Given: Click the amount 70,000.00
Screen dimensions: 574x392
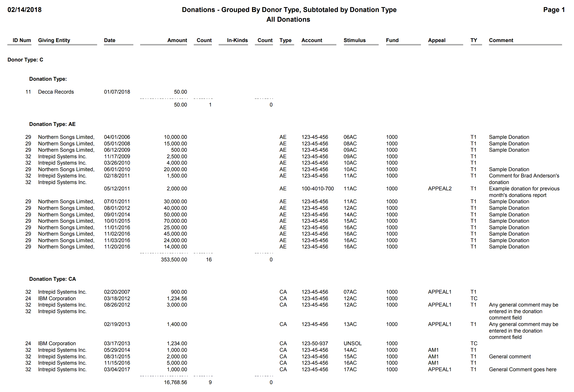Looking at the screenshot, I should click(175, 221).
